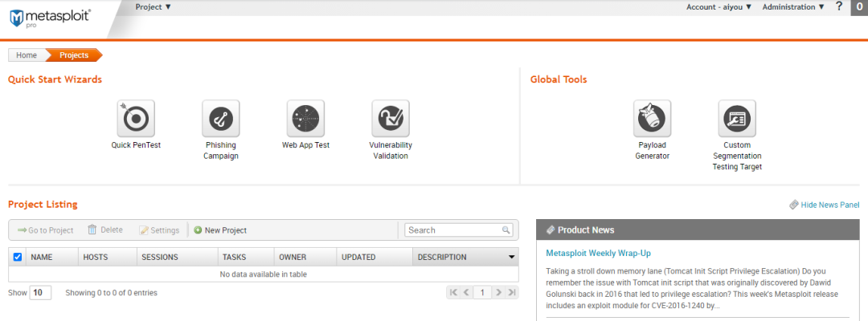This screenshot has height=321, width=868.
Task: Launch the Quick PenTest wizard icon
Action: (x=136, y=118)
